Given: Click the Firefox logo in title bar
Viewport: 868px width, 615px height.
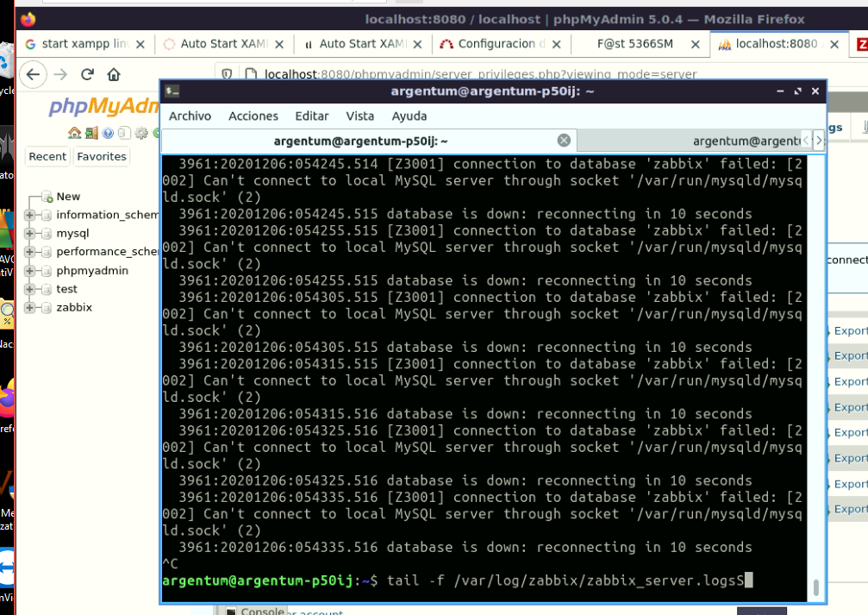Looking at the screenshot, I should 28,19.
